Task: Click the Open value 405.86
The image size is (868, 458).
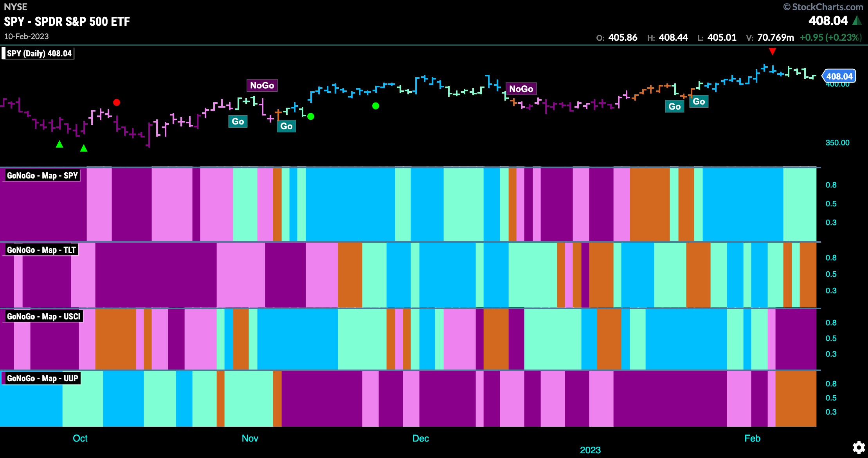Action: tap(623, 38)
